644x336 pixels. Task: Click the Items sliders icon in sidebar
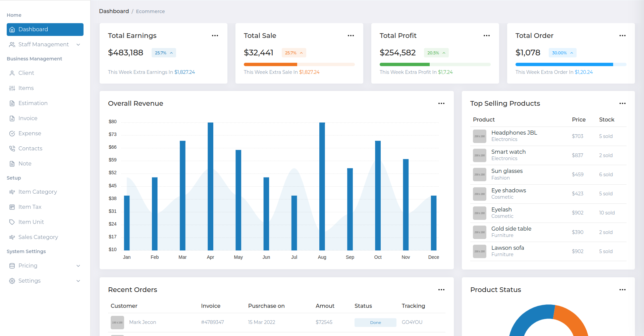(x=12, y=88)
